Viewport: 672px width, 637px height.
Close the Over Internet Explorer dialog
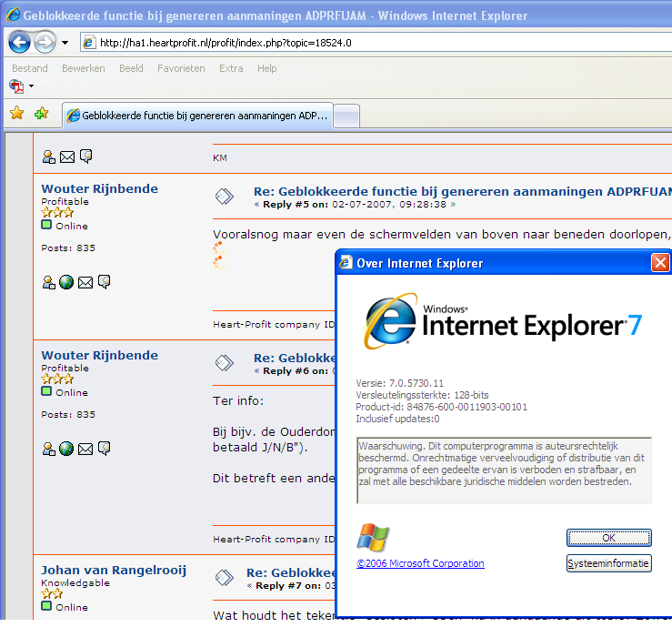(660, 262)
